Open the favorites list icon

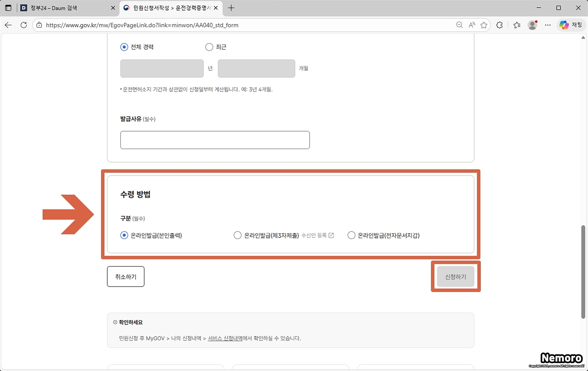517,25
